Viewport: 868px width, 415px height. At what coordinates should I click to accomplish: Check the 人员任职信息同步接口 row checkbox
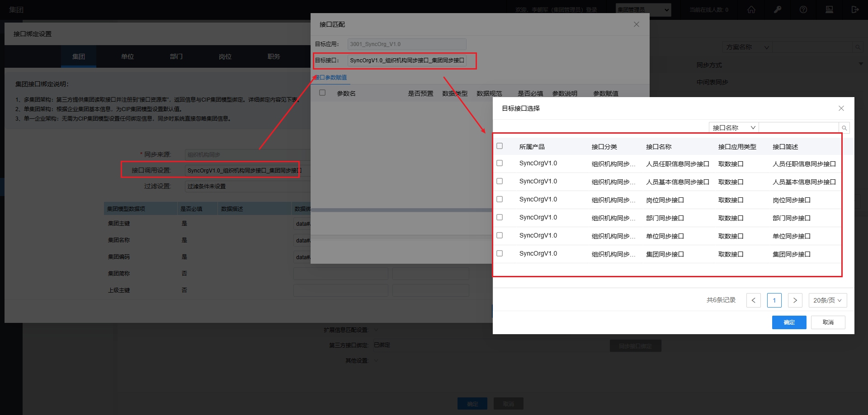[500, 163]
